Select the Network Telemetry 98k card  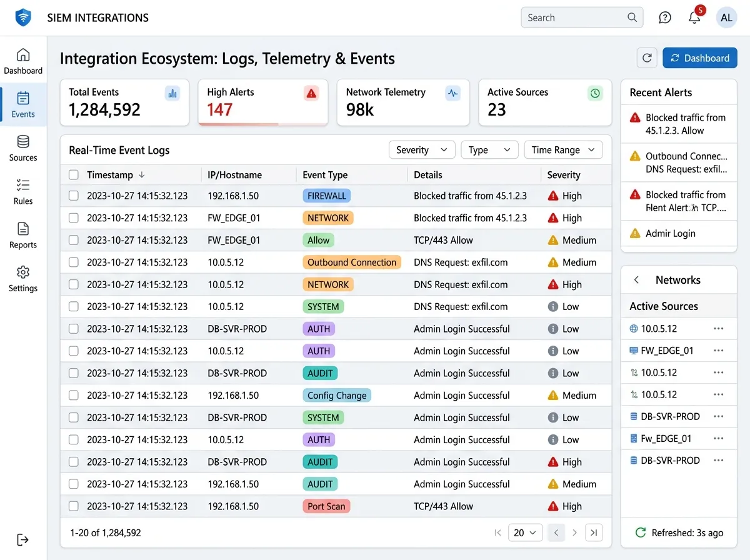403,102
